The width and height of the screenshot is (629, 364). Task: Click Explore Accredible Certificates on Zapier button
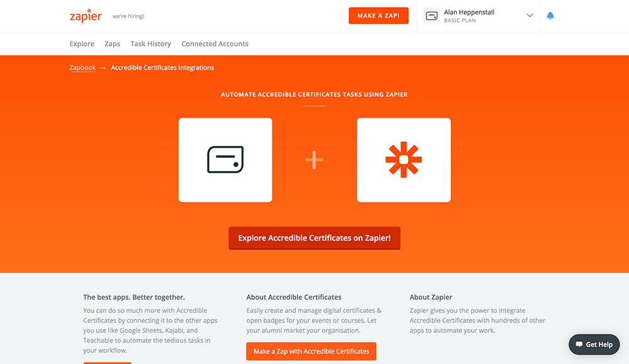point(314,238)
